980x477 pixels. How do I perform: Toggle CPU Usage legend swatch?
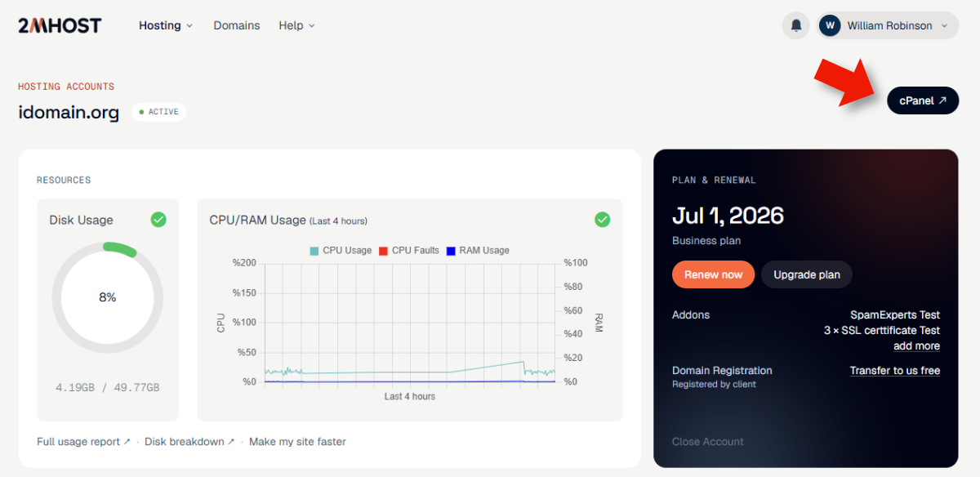(314, 251)
